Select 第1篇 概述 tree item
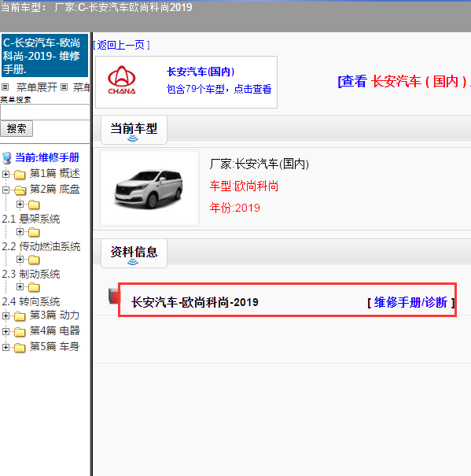Screen dimensions: 471x476 click(54, 174)
